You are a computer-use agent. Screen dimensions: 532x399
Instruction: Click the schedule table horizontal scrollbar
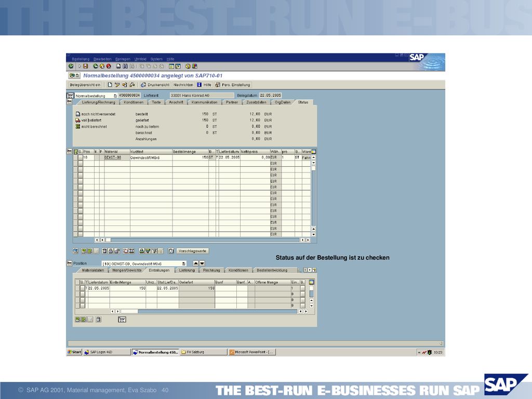[209, 311]
